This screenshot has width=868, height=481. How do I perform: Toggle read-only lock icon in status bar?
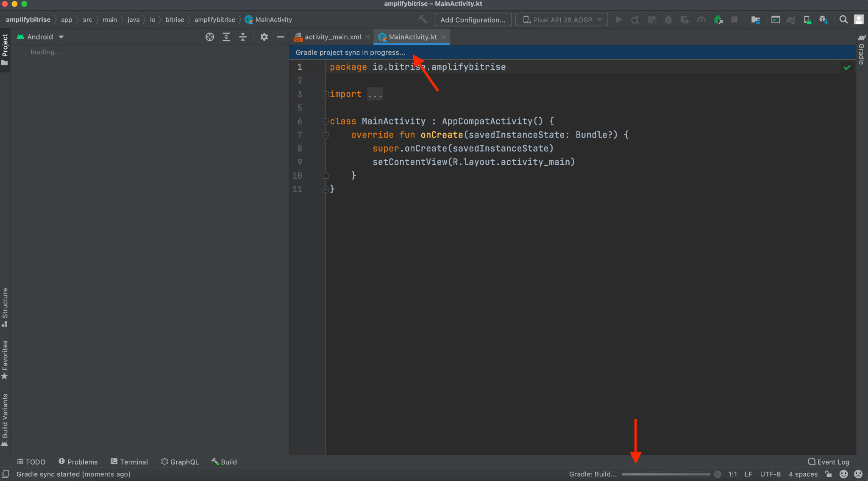(828, 474)
